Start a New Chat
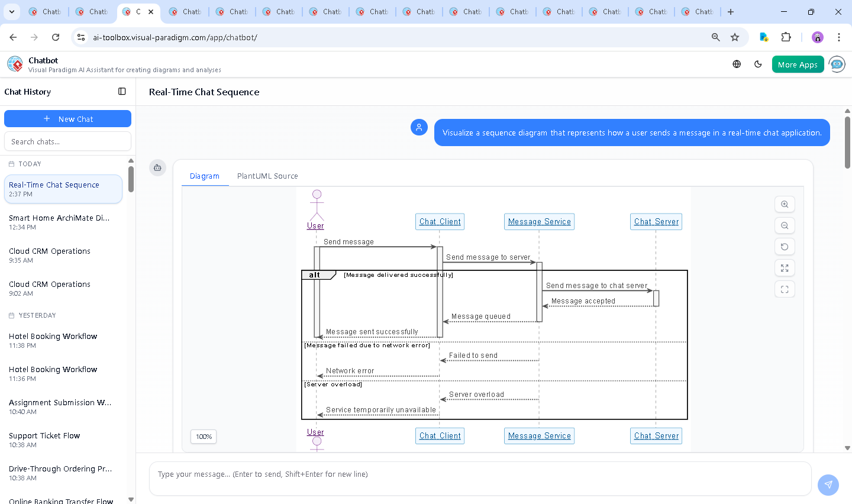 [x=67, y=118]
